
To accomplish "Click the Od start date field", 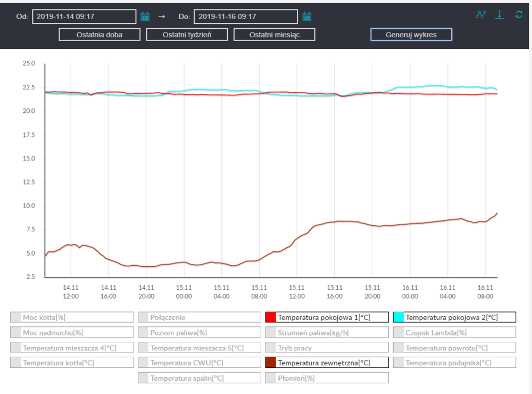I will click(x=84, y=17).
